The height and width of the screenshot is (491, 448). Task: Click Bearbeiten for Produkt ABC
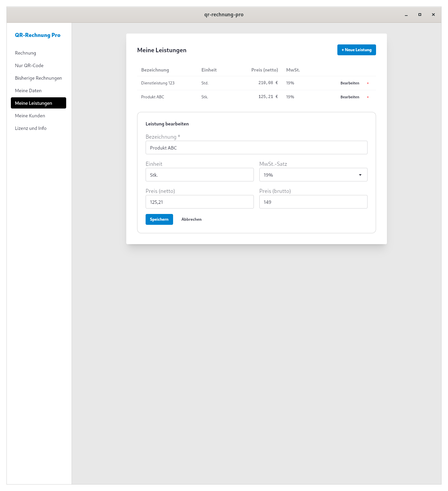click(x=350, y=97)
